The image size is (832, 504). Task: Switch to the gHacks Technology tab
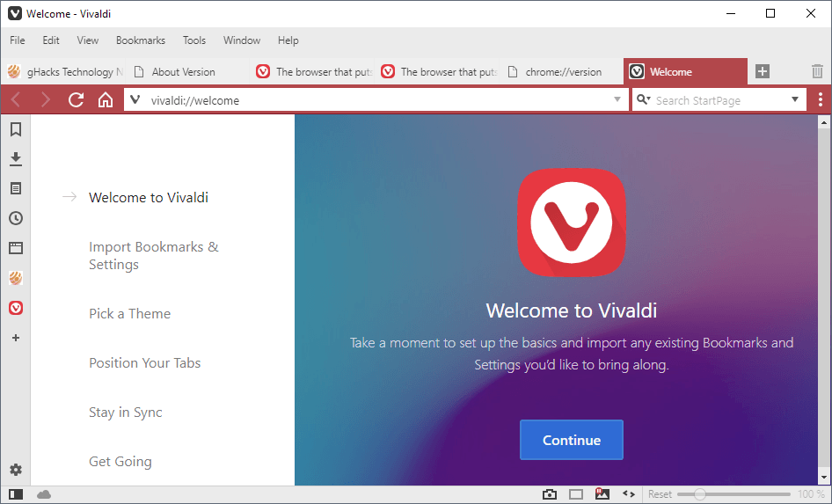[x=63, y=71]
